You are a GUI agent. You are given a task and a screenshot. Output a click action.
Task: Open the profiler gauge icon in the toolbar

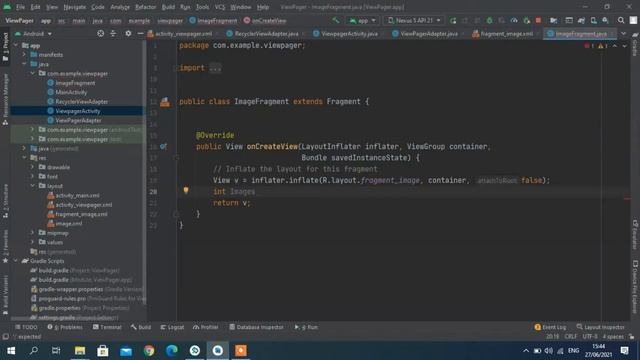(x=514, y=20)
